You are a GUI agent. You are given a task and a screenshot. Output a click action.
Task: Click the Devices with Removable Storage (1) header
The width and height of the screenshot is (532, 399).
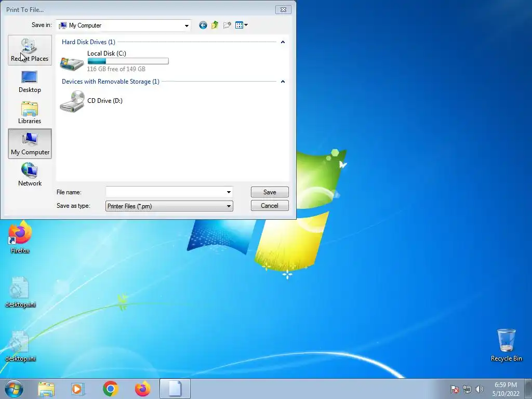tap(110, 82)
